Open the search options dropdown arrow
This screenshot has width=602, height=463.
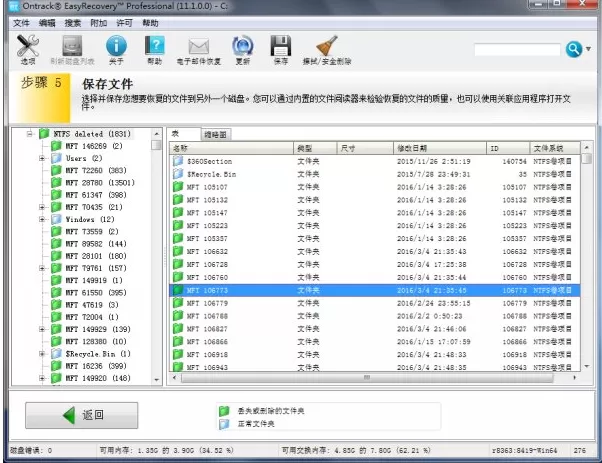(588, 49)
